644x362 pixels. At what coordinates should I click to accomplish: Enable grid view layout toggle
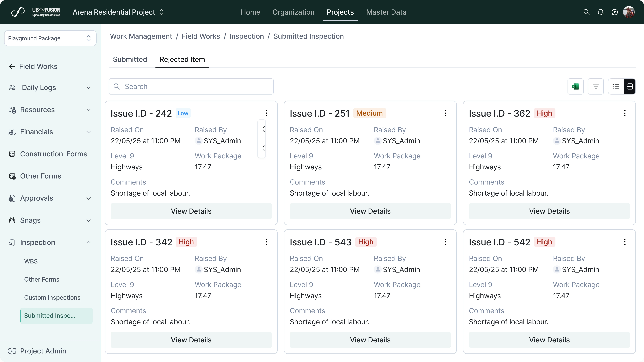coord(630,86)
